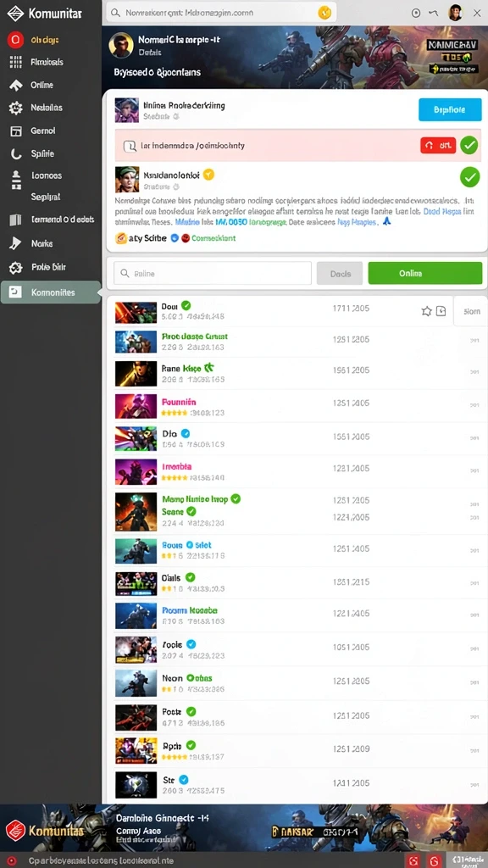This screenshot has width=488, height=868.
Task: Open the Online sidebar home icon
Action: coord(15,85)
